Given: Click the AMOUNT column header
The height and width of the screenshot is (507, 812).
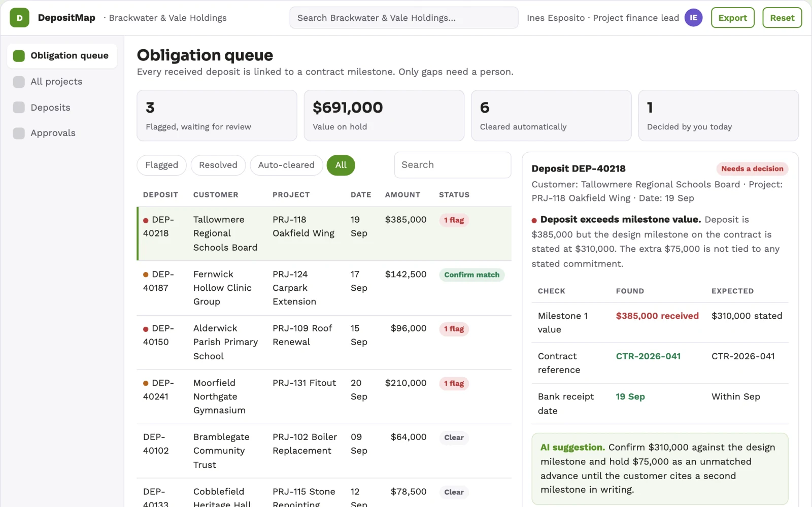Looking at the screenshot, I should click(402, 195).
